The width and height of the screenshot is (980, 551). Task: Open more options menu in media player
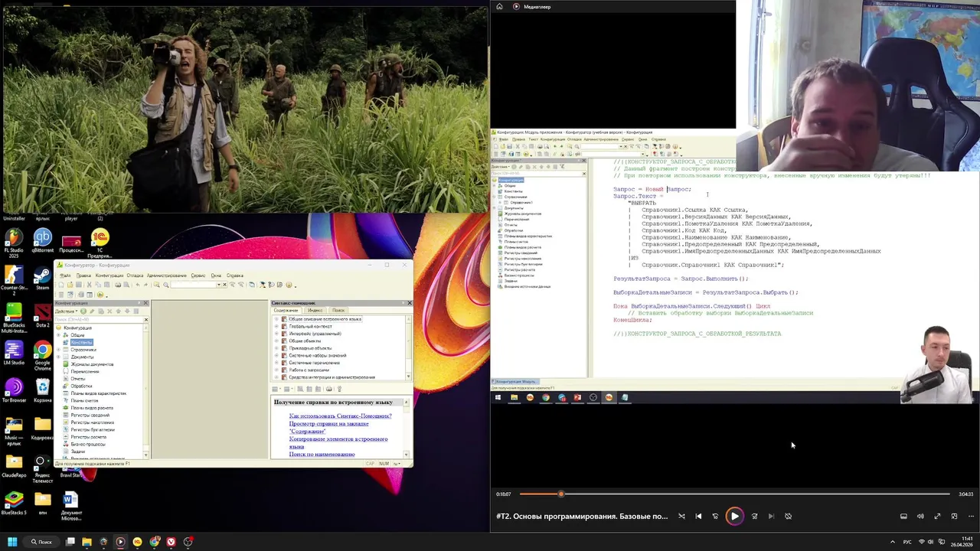(970, 516)
